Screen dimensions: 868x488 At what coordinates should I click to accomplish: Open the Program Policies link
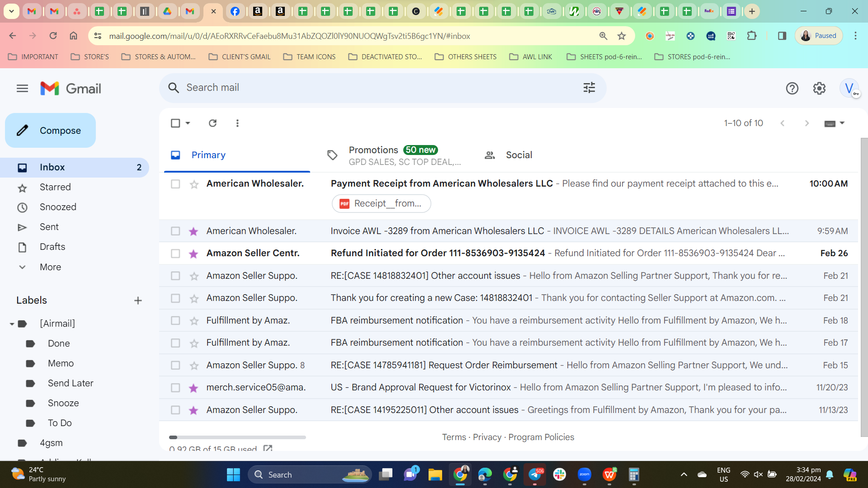541,437
